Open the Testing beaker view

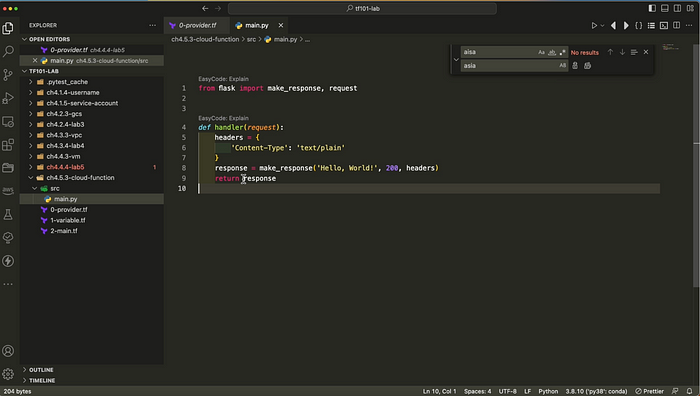click(8, 214)
